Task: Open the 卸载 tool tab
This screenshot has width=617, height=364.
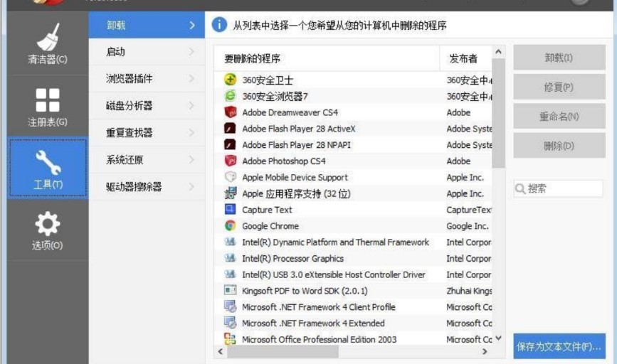Action: point(147,25)
